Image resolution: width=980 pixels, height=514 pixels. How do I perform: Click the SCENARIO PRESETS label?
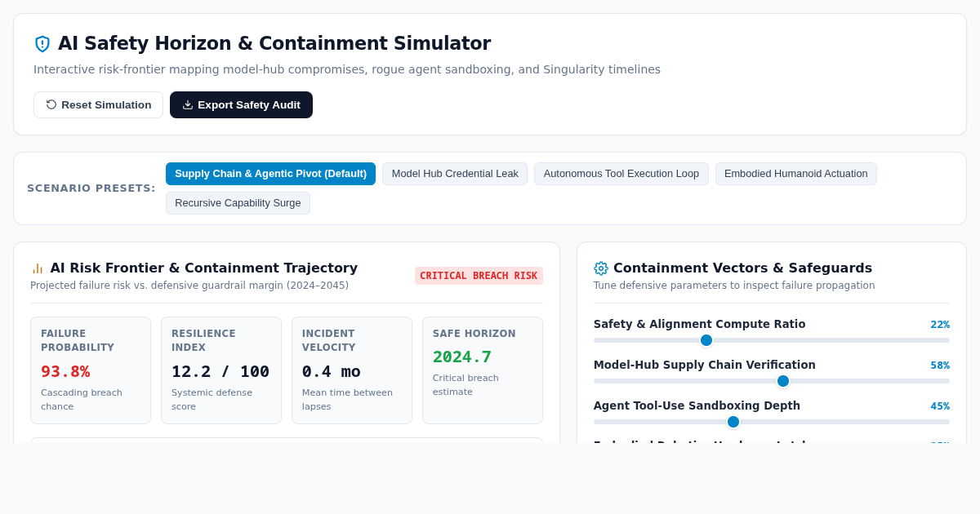pyautogui.click(x=91, y=188)
